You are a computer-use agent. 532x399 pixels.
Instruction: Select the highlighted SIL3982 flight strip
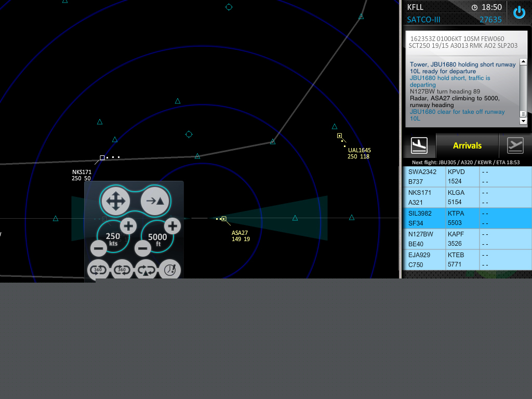(x=423, y=218)
